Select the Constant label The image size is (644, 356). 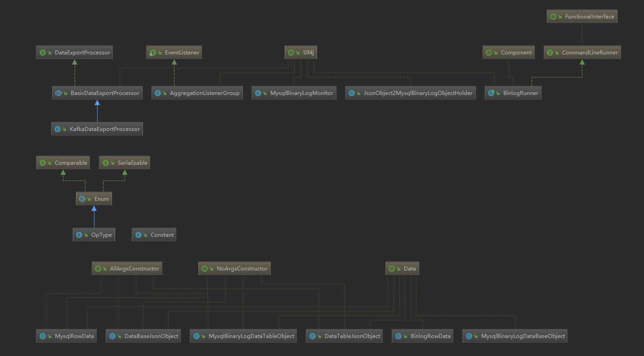click(x=162, y=235)
